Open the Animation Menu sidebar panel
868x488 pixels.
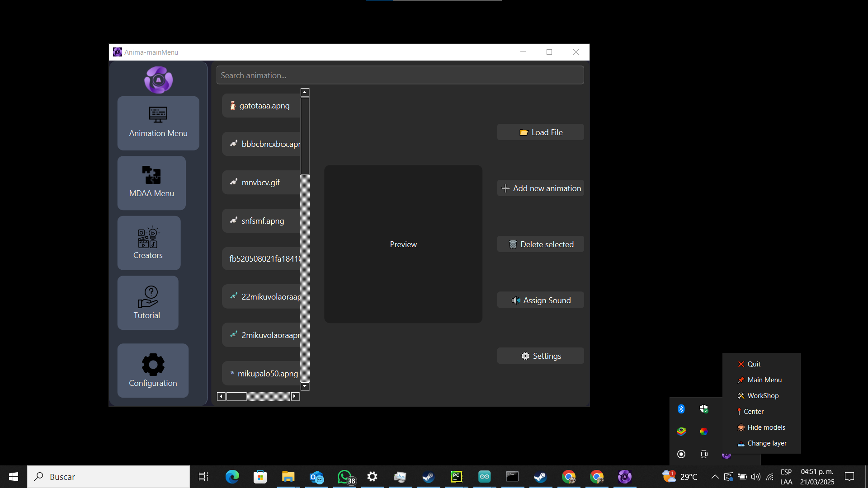158,123
